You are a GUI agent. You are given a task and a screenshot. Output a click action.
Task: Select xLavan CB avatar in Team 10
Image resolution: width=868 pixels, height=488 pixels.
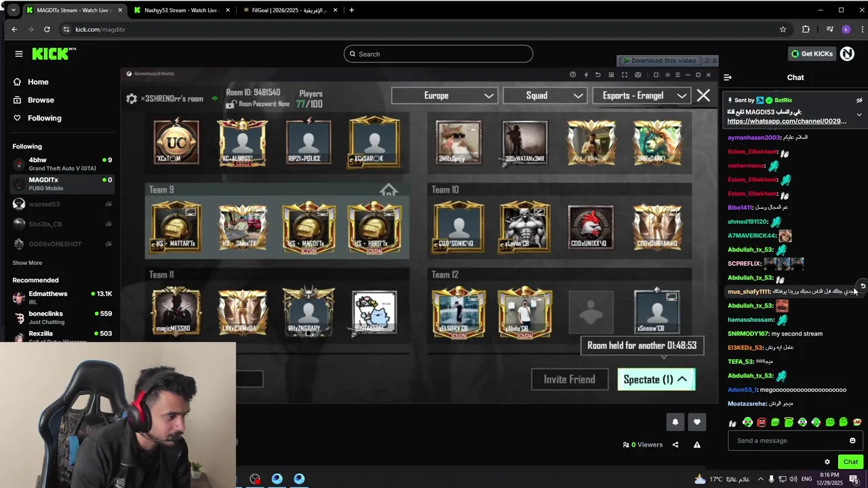525,227
